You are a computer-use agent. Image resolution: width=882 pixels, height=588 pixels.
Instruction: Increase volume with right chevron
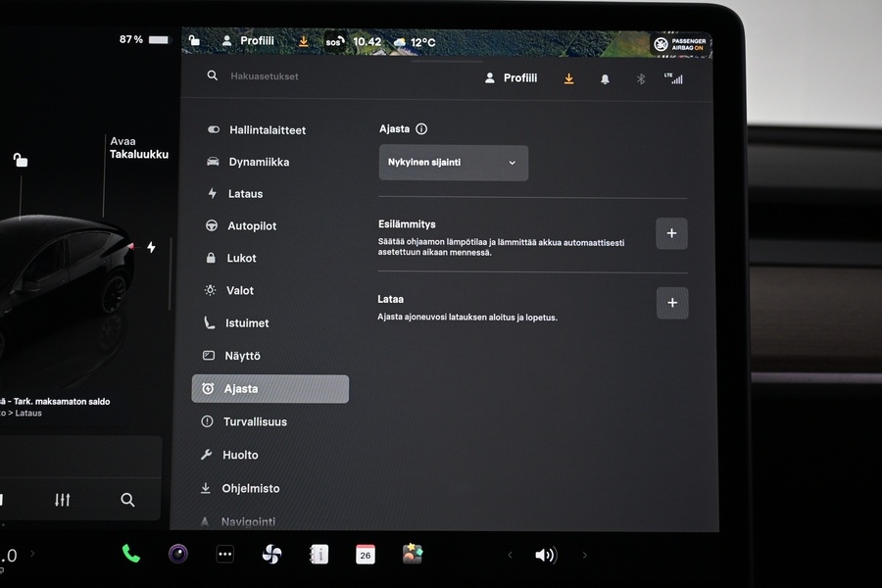(x=585, y=555)
